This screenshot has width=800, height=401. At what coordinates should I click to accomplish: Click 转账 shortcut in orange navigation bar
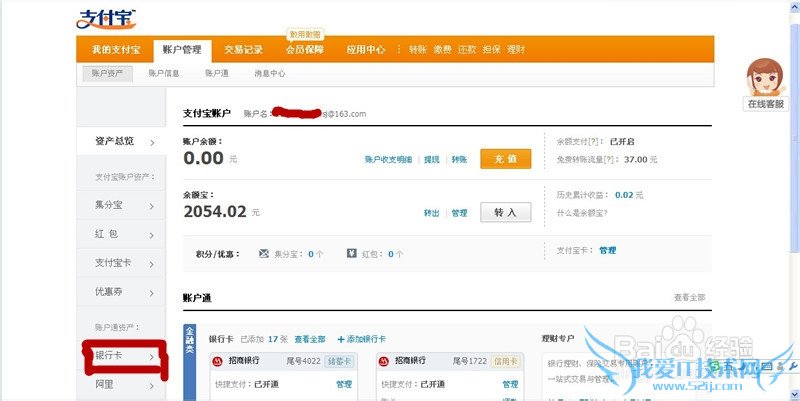[418, 49]
